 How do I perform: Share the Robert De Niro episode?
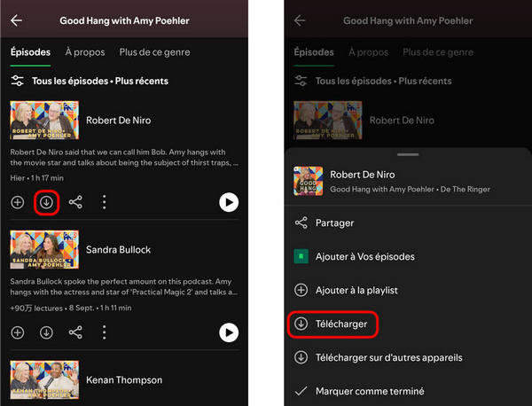pyautogui.click(x=75, y=202)
